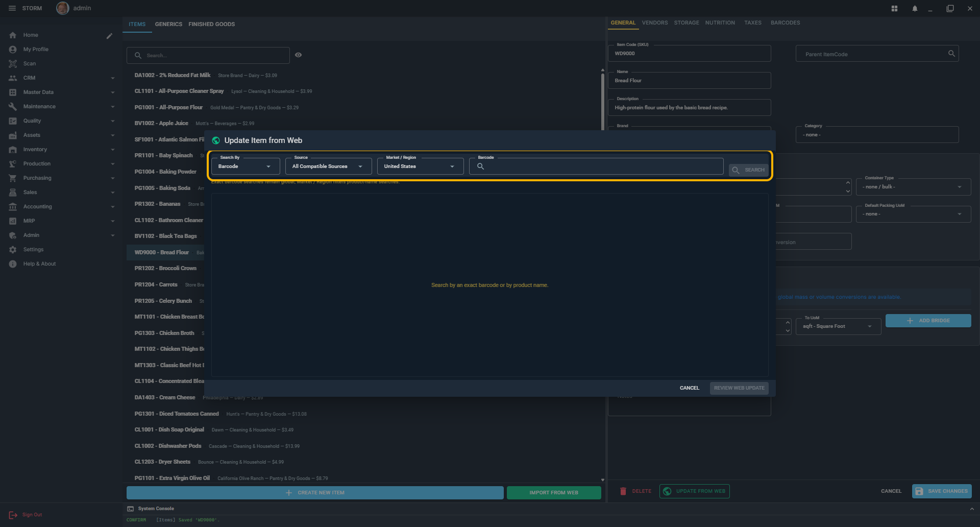The width and height of the screenshot is (980, 527).
Task: Select DA1002 - 2% Reduced Fat Milk row
Action: point(364,75)
